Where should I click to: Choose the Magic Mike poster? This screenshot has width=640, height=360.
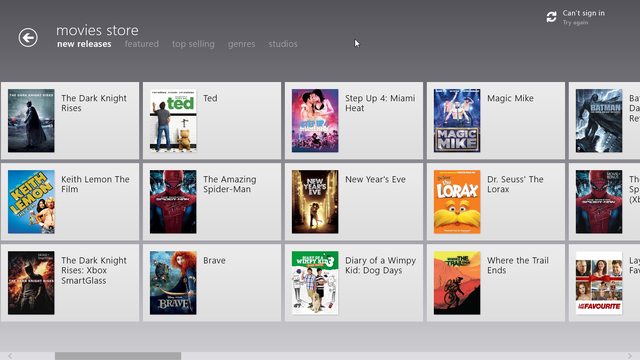pos(457,120)
